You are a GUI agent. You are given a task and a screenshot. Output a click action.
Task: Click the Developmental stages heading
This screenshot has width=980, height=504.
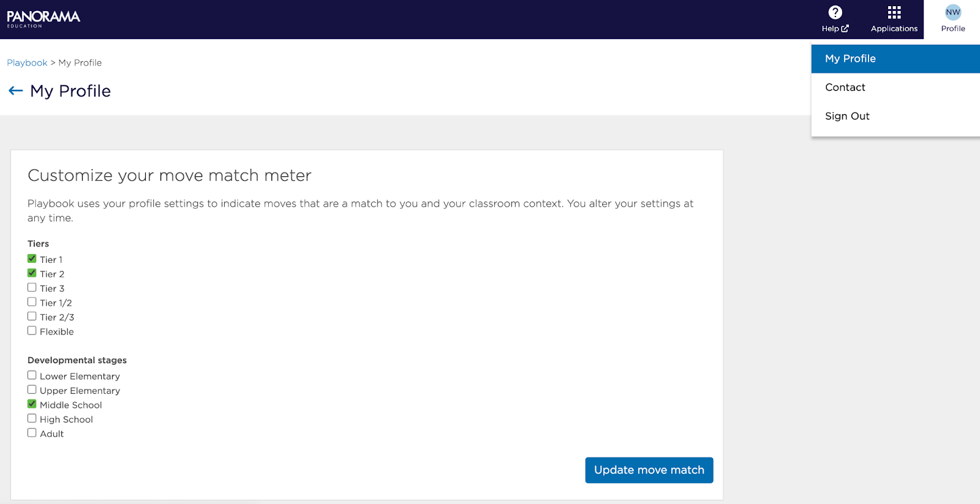[77, 360]
